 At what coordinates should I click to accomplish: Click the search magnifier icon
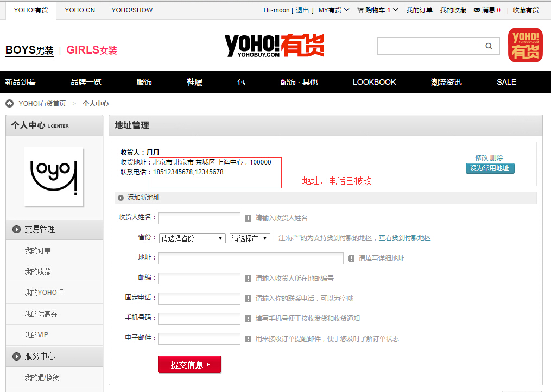click(x=489, y=46)
